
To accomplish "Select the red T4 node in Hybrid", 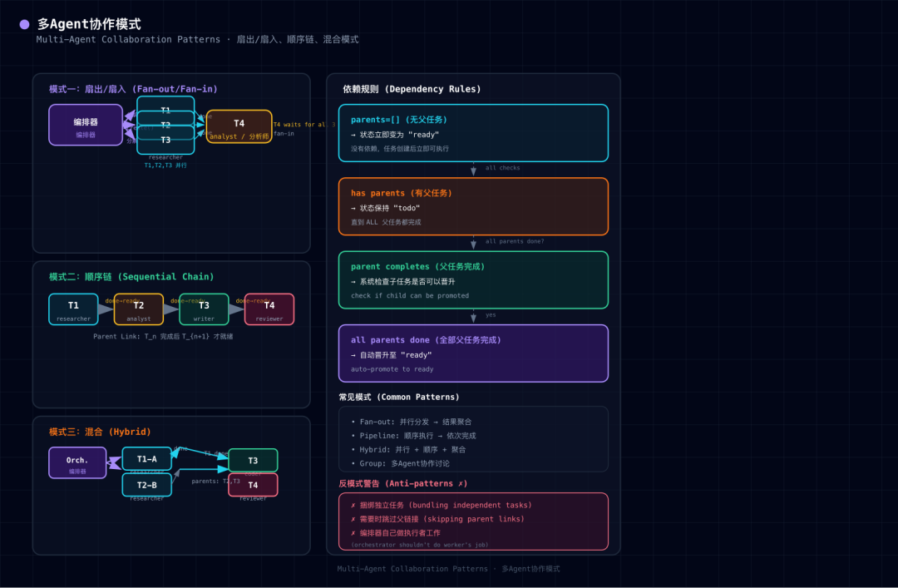I will click(x=253, y=485).
